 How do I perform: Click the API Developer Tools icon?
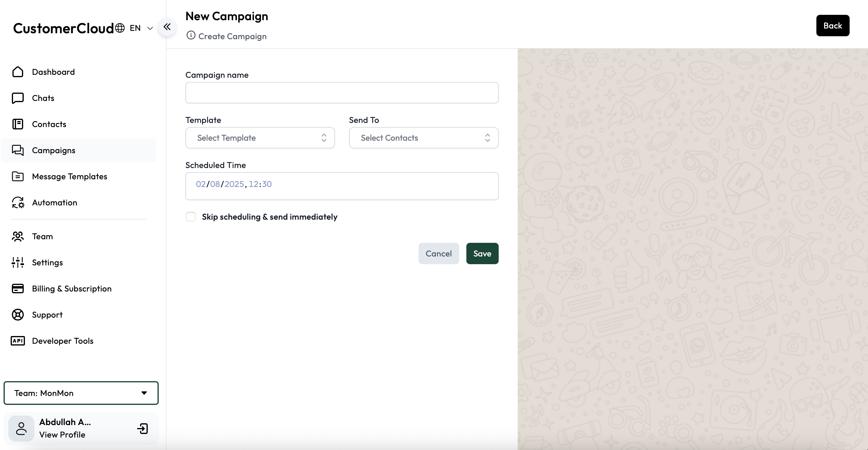18,341
